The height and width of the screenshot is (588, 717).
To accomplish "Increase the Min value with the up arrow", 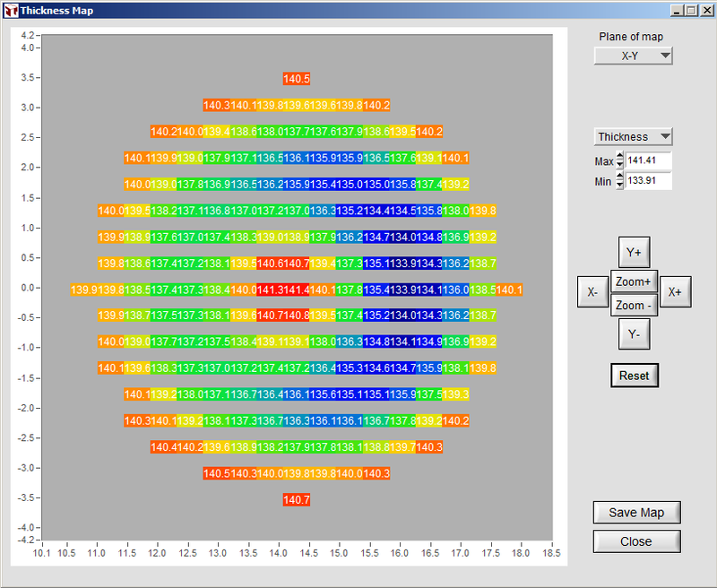I will tap(619, 176).
